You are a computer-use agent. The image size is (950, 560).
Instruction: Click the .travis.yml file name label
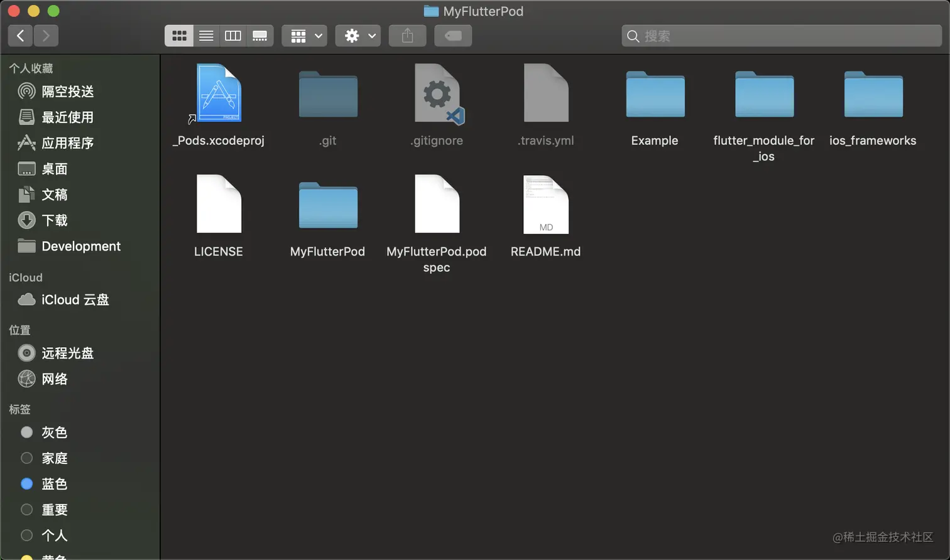tap(546, 141)
